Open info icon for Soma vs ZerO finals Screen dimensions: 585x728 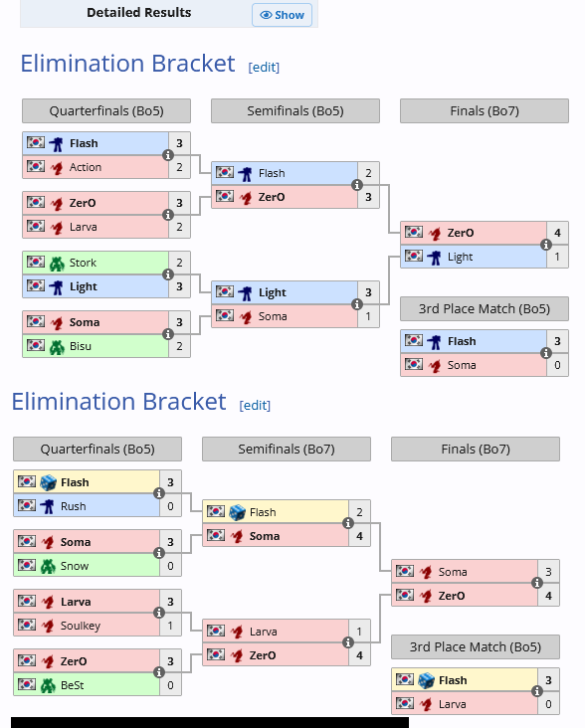pyautogui.click(x=537, y=583)
